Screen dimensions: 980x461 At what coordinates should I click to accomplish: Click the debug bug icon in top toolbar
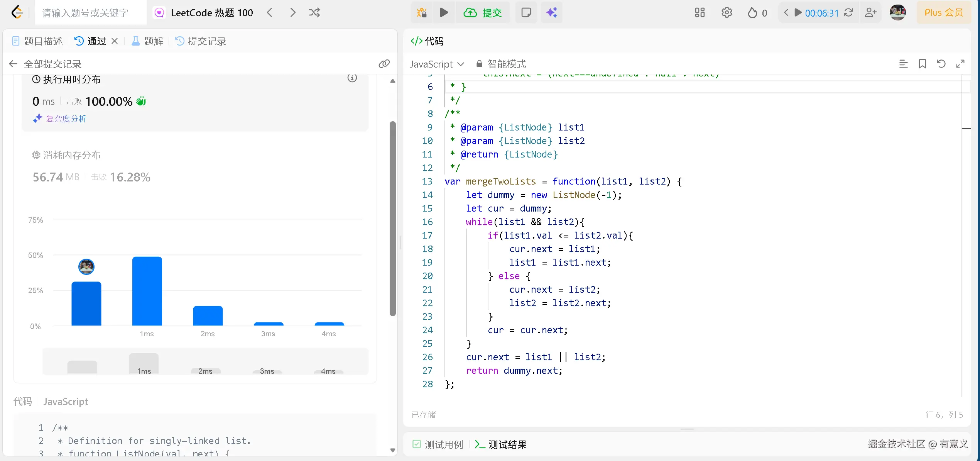tap(422, 13)
